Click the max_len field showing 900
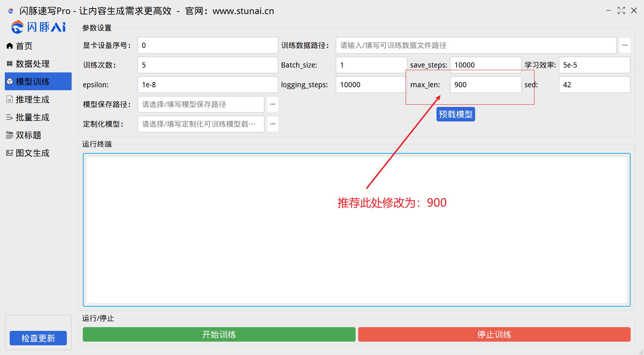Viewport: 644px width, 355px height. [x=486, y=85]
